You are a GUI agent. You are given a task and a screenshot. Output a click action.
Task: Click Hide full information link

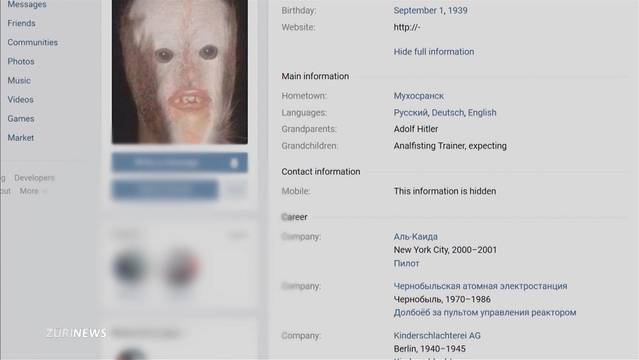point(434,52)
